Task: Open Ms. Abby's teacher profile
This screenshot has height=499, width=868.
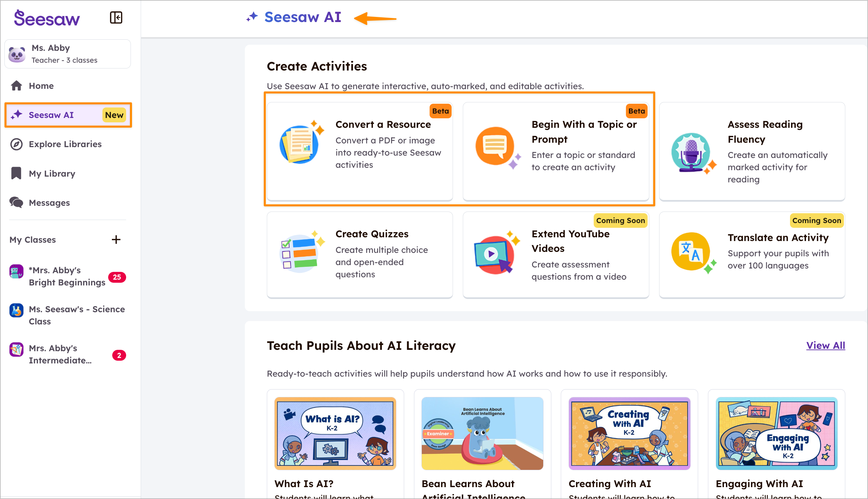Action: [67, 54]
